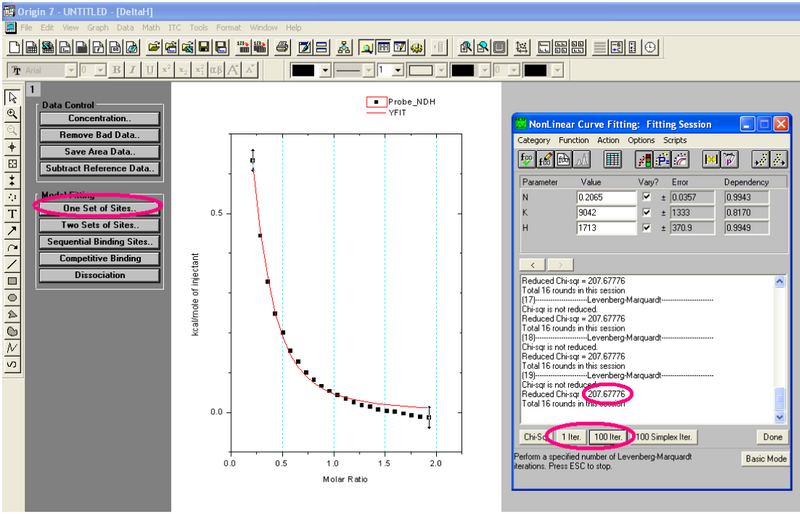Image resolution: width=800 pixels, height=514 pixels.
Task: Open the Category menu in fitting dialog
Action: 534,140
